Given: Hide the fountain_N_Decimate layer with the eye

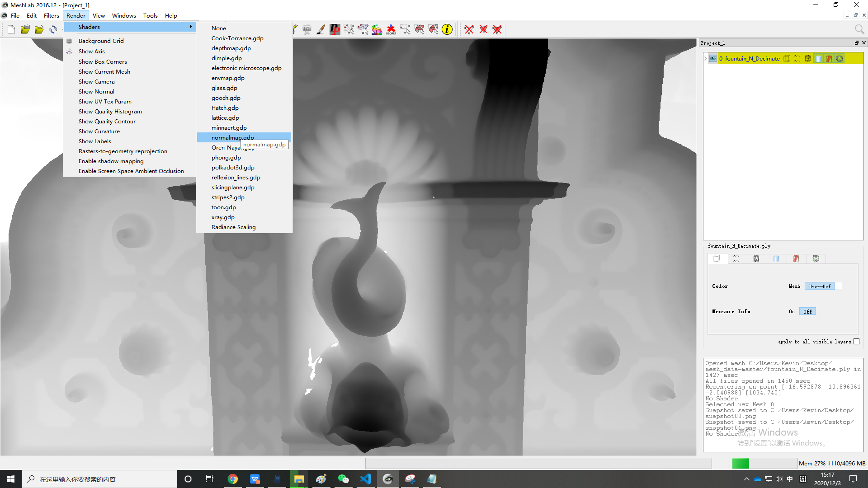Looking at the screenshot, I should click(x=713, y=59).
